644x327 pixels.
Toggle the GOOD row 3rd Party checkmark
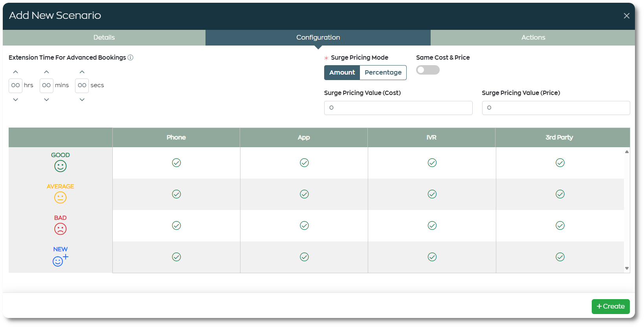[x=560, y=163]
